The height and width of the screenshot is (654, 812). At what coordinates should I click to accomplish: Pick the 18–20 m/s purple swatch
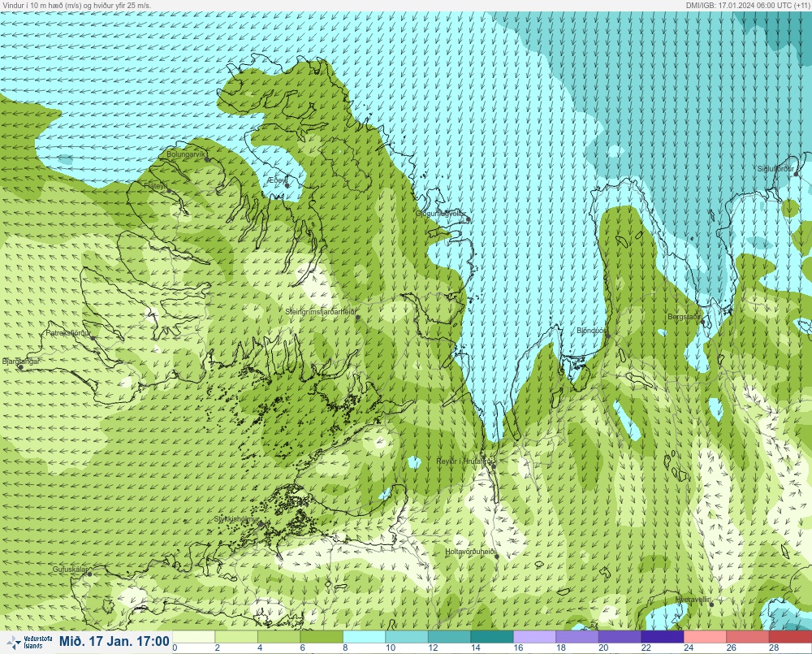(577, 636)
